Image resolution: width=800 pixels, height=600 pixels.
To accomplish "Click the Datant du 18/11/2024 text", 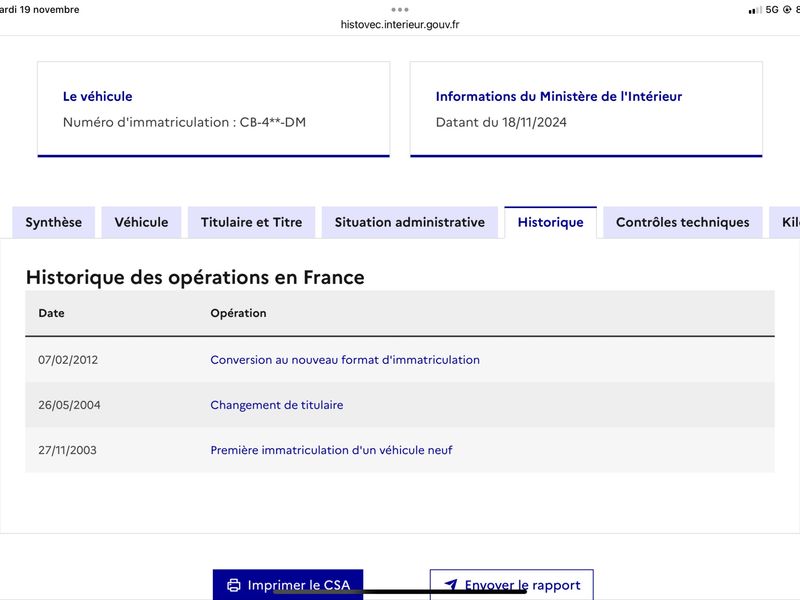I will coord(501,122).
